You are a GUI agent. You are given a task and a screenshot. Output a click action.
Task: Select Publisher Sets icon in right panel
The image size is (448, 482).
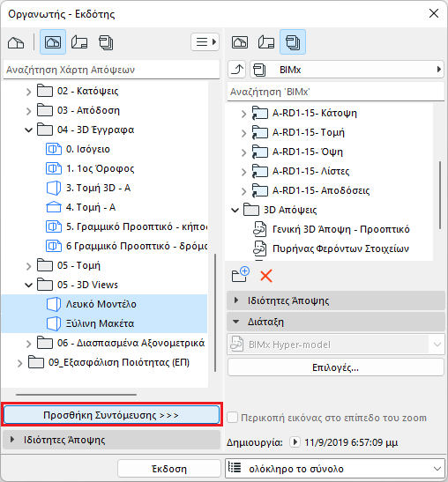[x=293, y=42]
